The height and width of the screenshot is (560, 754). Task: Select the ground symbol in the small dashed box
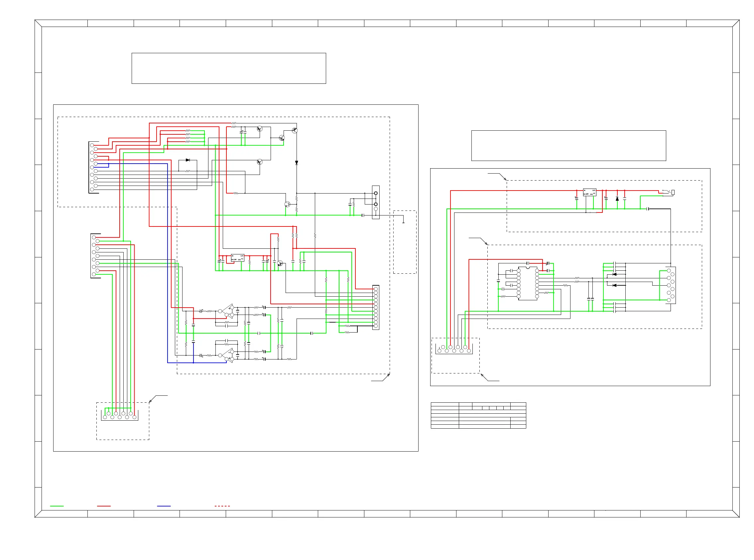click(x=403, y=223)
